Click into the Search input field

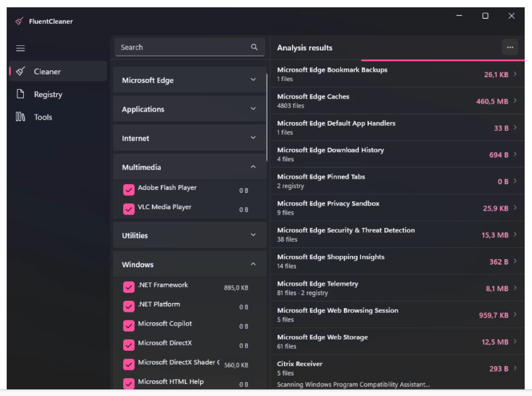click(180, 47)
